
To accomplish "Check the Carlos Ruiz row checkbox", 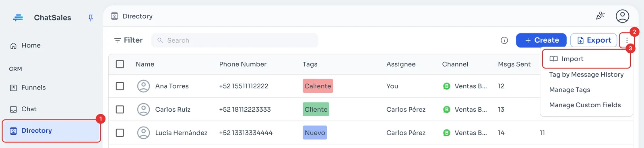I will click(120, 109).
